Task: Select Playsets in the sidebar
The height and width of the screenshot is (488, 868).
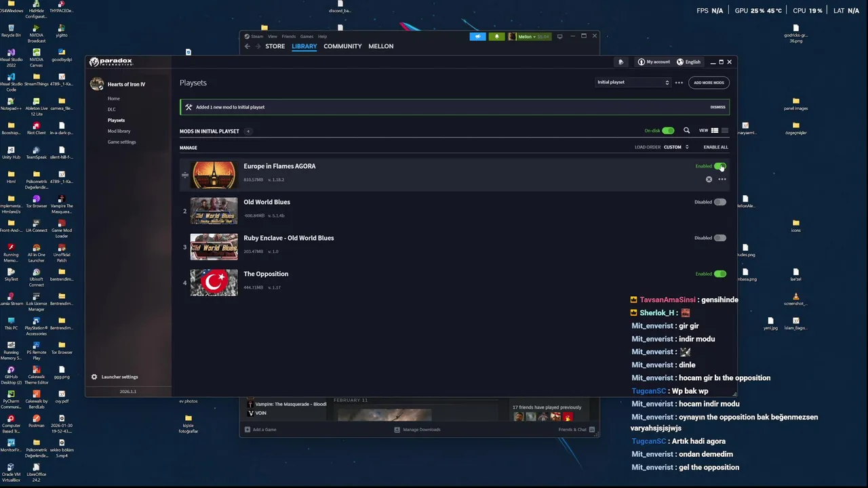Action: click(x=116, y=120)
